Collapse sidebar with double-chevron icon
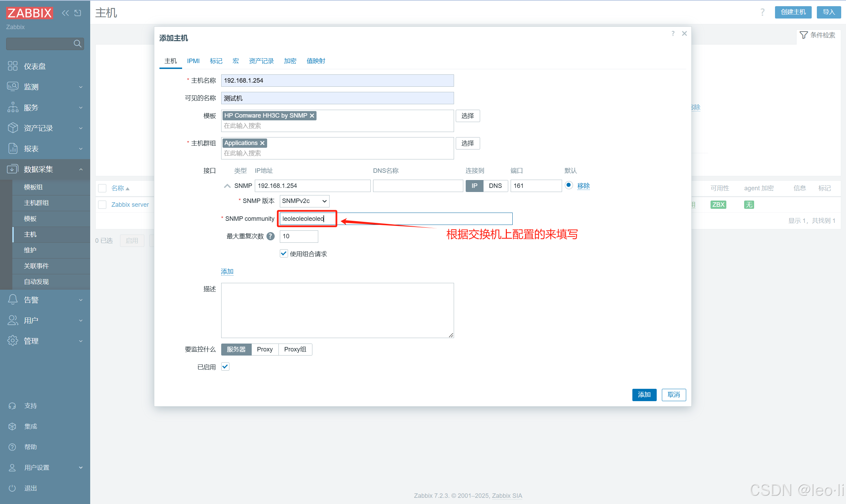Image resolution: width=846 pixels, height=504 pixels. pyautogui.click(x=65, y=13)
